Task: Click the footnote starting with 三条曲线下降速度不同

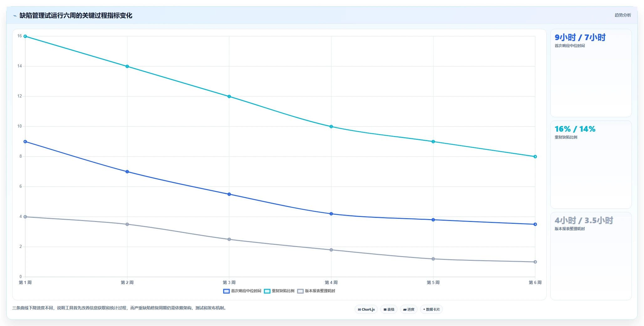Action: 119,308
